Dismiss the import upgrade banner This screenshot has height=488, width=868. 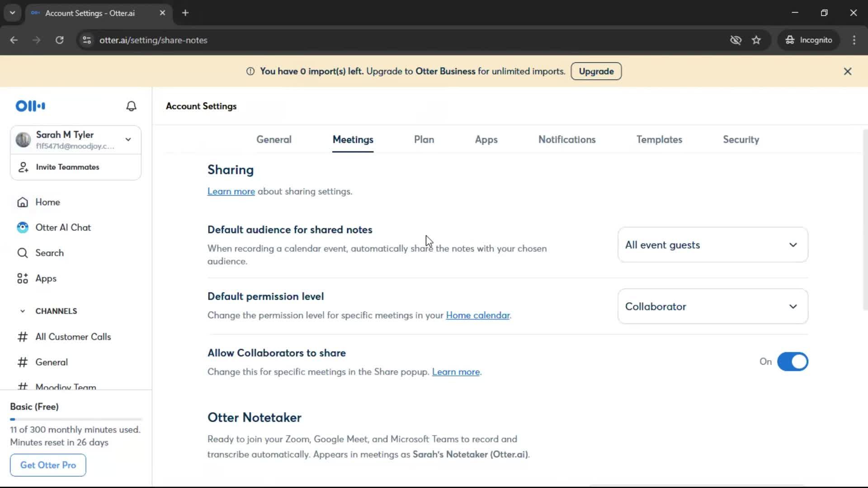point(848,71)
